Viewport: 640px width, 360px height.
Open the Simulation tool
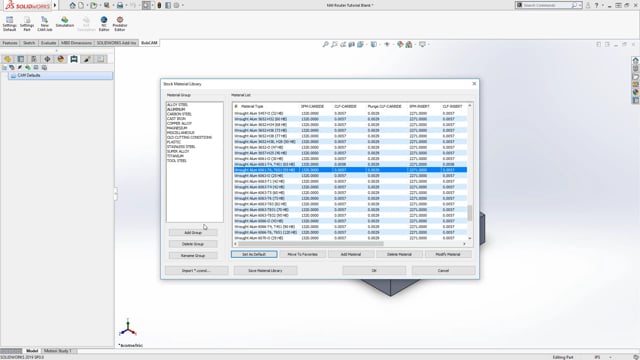coord(64,22)
